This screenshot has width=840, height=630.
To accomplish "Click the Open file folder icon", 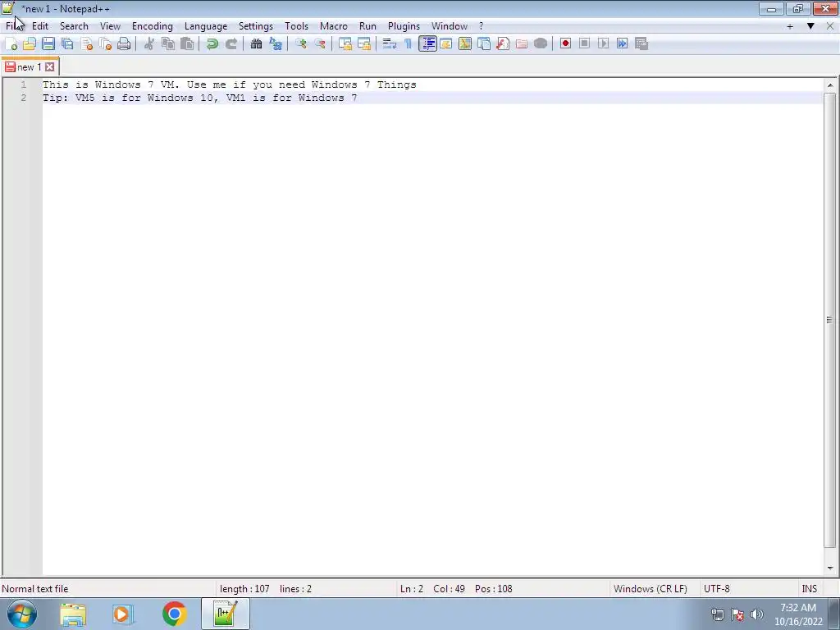I will click(x=30, y=44).
